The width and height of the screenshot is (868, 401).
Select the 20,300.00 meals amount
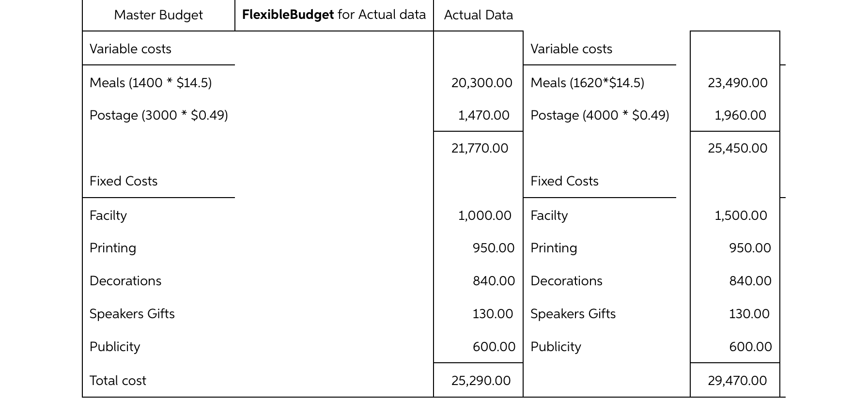point(482,83)
